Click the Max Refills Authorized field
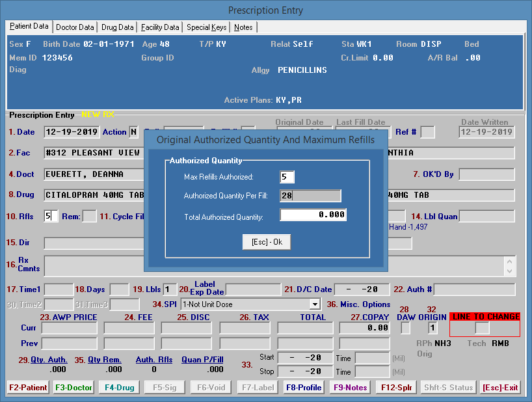The width and height of the screenshot is (532, 402). coord(287,177)
